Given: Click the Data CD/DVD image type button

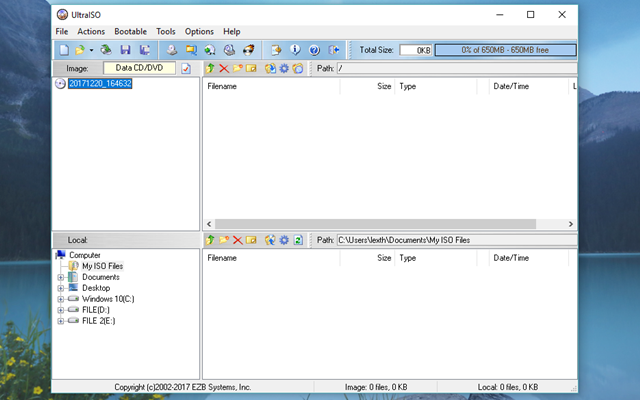Looking at the screenshot, I should click(x=139, y=68).
